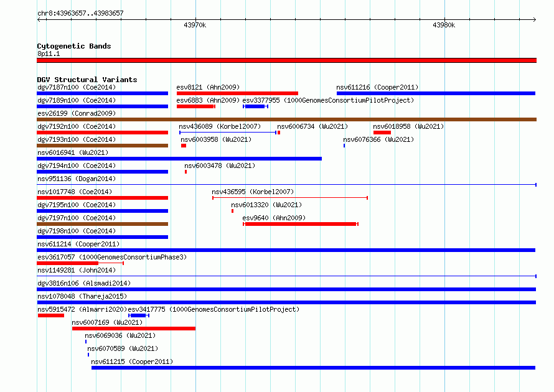554x392 pixels.
Task: Click the ruler's left arrow end
Action: coord(39,19)
